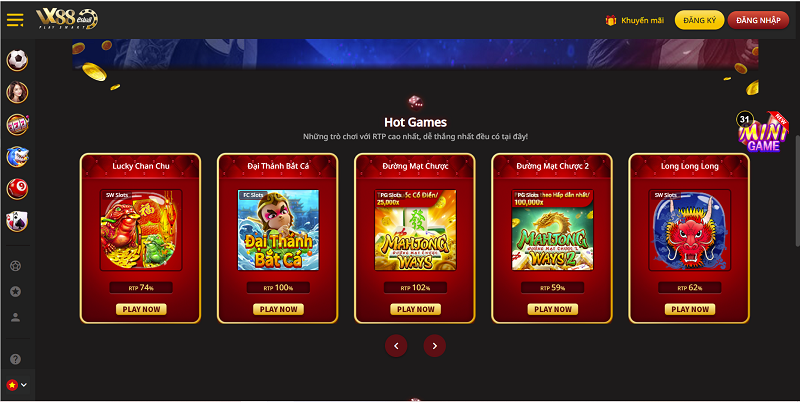
Task: Click the ĐĂNG NHẬP login button
Action: [758, 20]
